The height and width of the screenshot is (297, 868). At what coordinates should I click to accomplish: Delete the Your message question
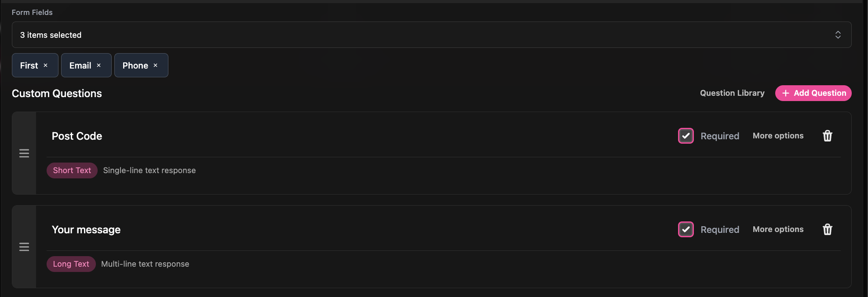827,229
